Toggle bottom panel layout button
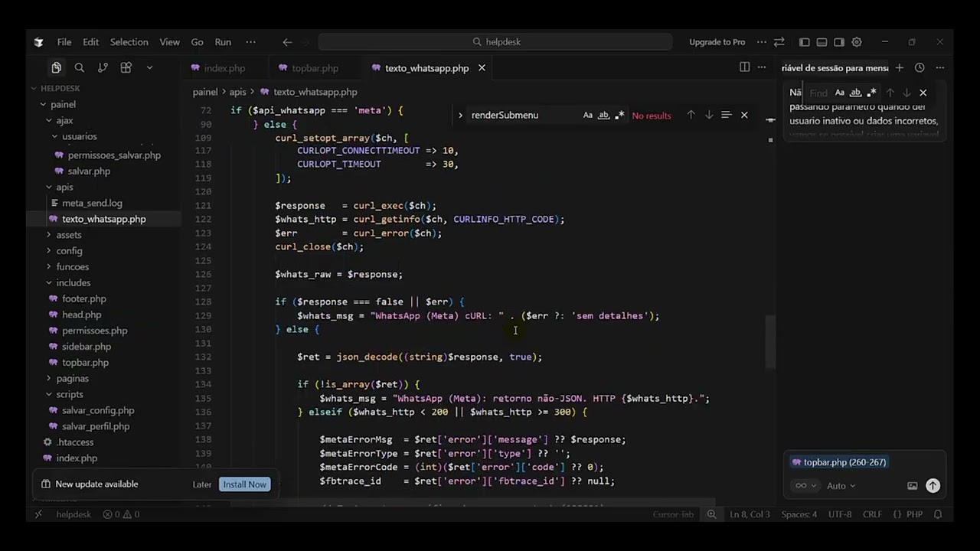The width and height of the screenshot is (980, 551). (x=822, y=42)
